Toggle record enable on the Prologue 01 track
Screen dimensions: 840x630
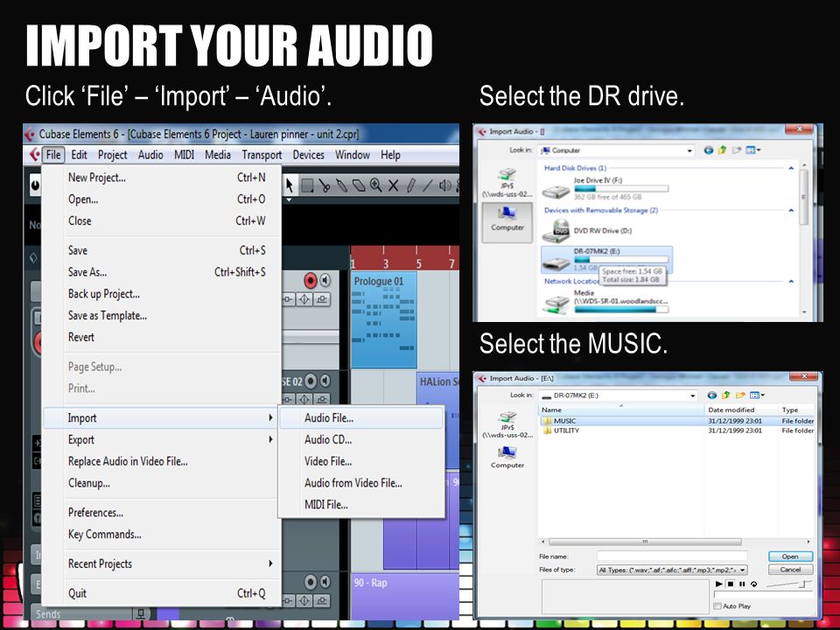pos(310,280)
